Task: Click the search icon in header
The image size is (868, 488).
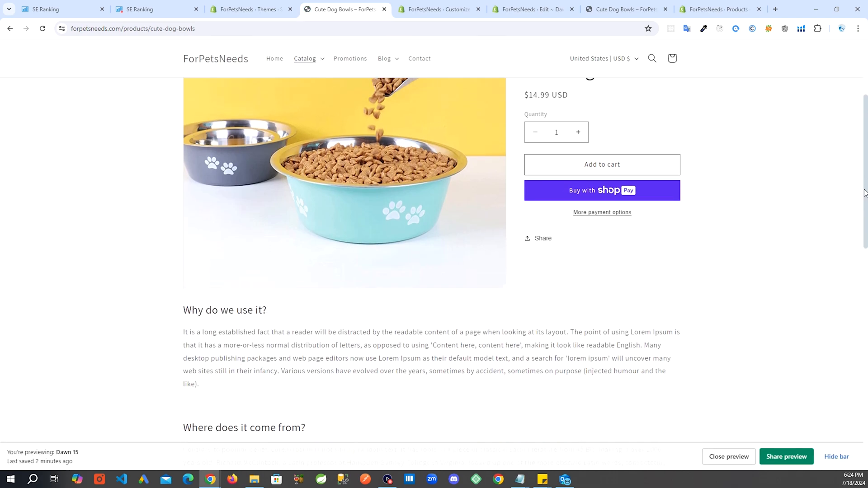Action: pyautogui.click(x=652, y=58)
